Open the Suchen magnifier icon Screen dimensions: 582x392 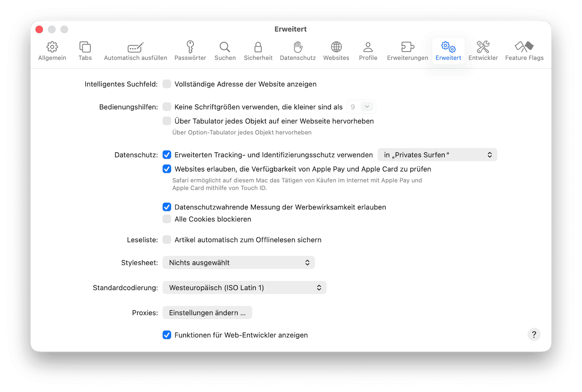click(x=225, y=48)
